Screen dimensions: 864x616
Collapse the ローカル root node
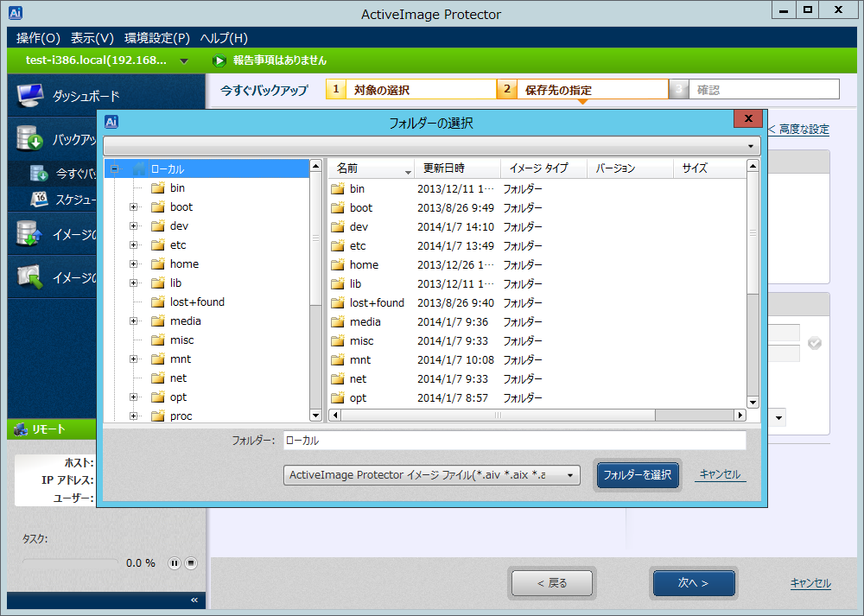(x=115, y=169)
